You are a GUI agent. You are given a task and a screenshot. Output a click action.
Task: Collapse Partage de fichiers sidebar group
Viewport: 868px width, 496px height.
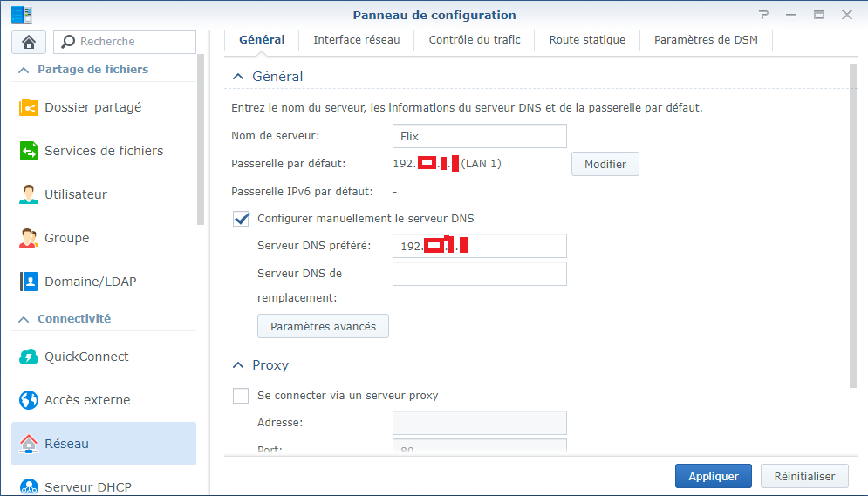pyautogui.click(x=23, y=70)
